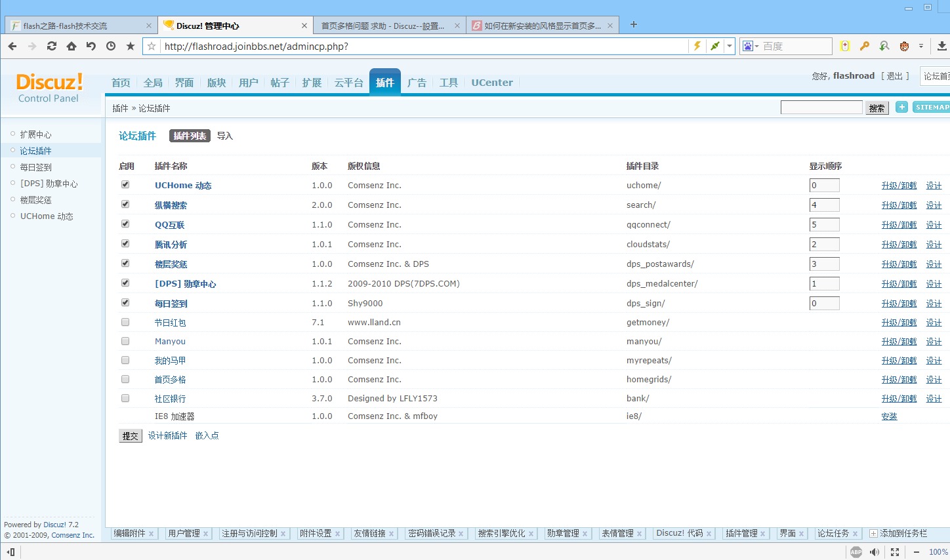
Task: Zoom out with the minus button
Action: coord(917,552)
